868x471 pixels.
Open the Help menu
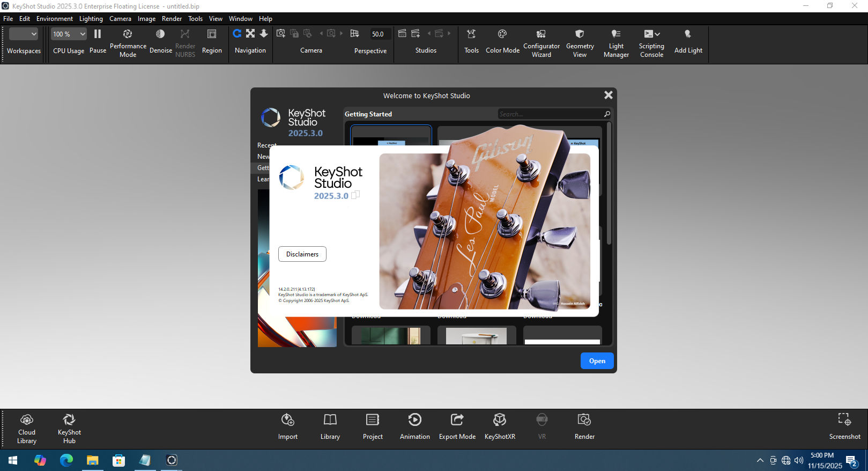[265, 19]
